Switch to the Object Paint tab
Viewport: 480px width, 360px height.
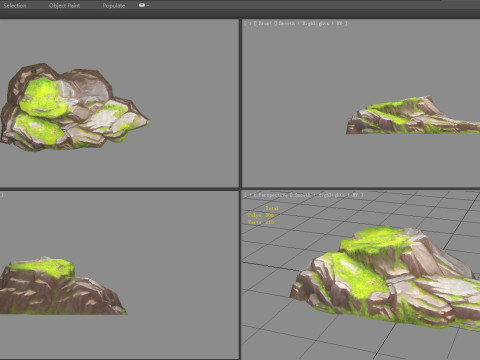(x=64, y=5)
